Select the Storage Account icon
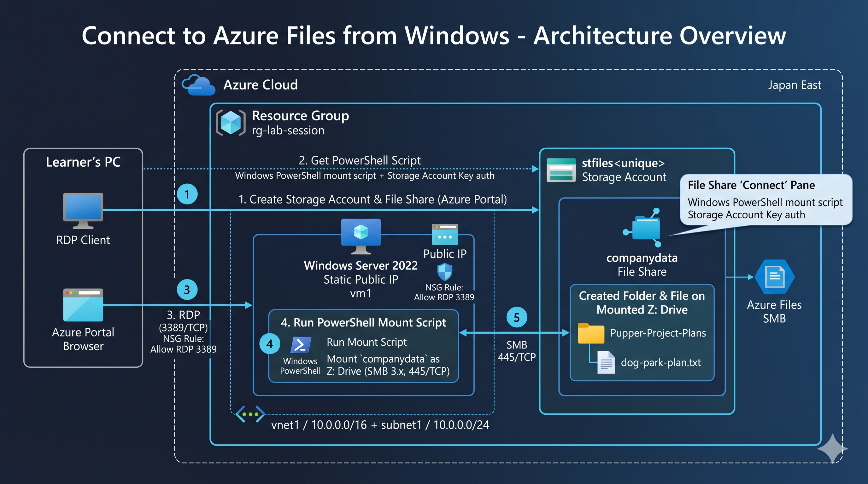The width and height of the screenshot is (868, 484). click(x=561, y=170)
